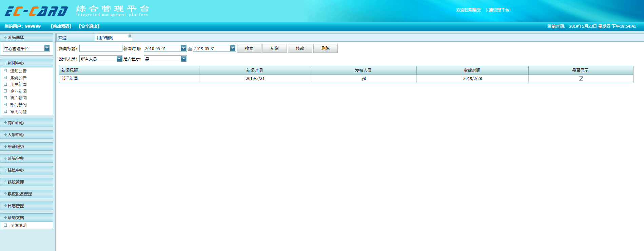The width and height of the screenshot is (644, 251).
Task: Close the 用户新闻 tab with its X icon
Action: pos(130,36)
